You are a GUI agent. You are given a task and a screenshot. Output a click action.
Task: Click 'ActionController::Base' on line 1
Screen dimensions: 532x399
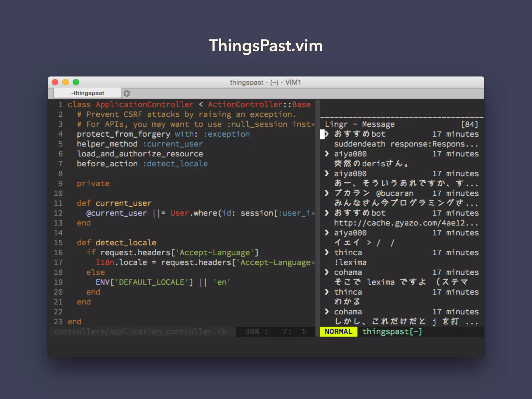coord(259,105)
